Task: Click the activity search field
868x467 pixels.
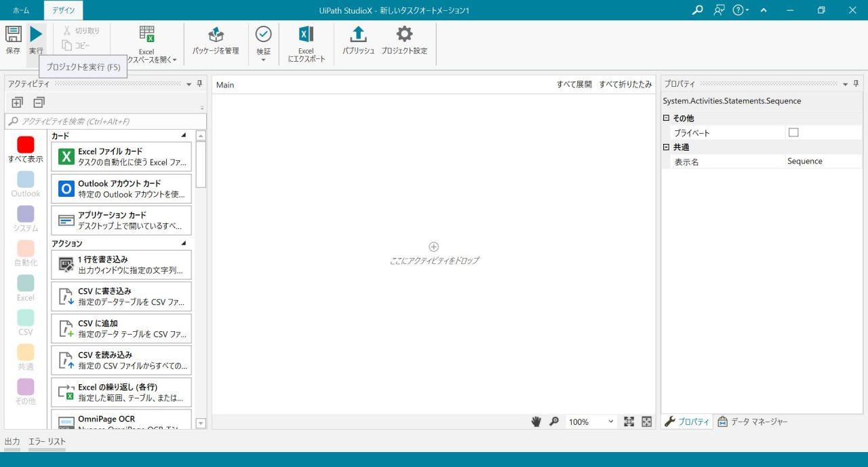Action: (x=105, y=122)
